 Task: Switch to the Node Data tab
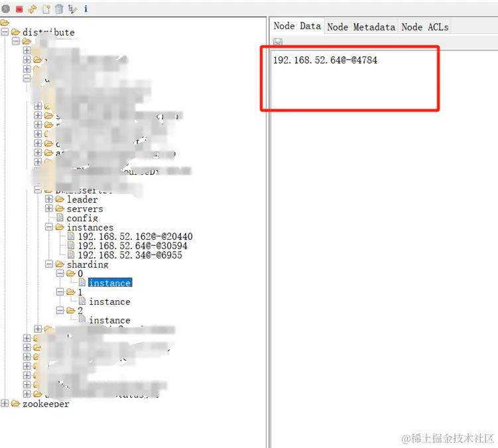[x=297, y=26]
